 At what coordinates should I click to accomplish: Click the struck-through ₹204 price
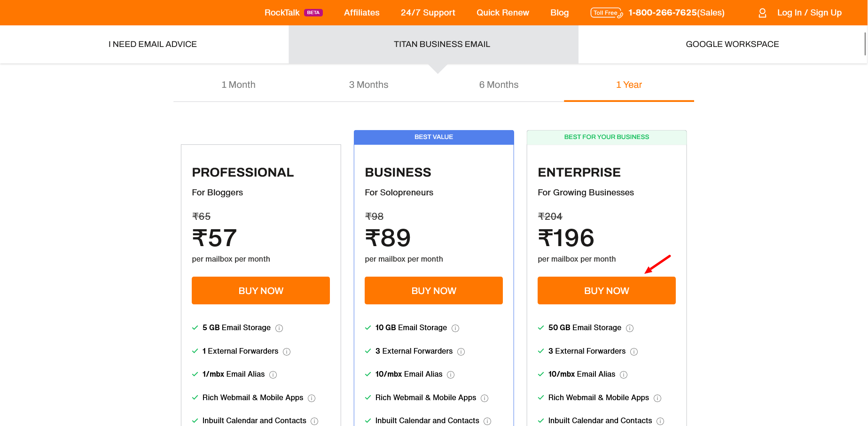550,217
